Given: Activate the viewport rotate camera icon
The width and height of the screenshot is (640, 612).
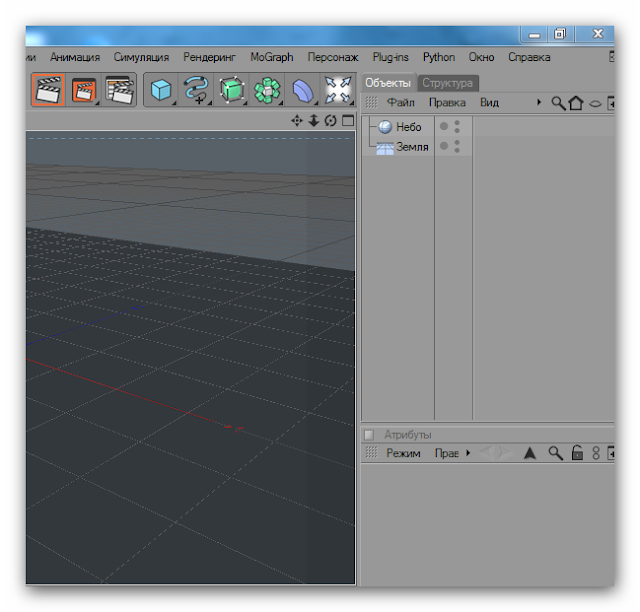Looking at the screenshot, I should pyautogui.click(x=330, y=121).
